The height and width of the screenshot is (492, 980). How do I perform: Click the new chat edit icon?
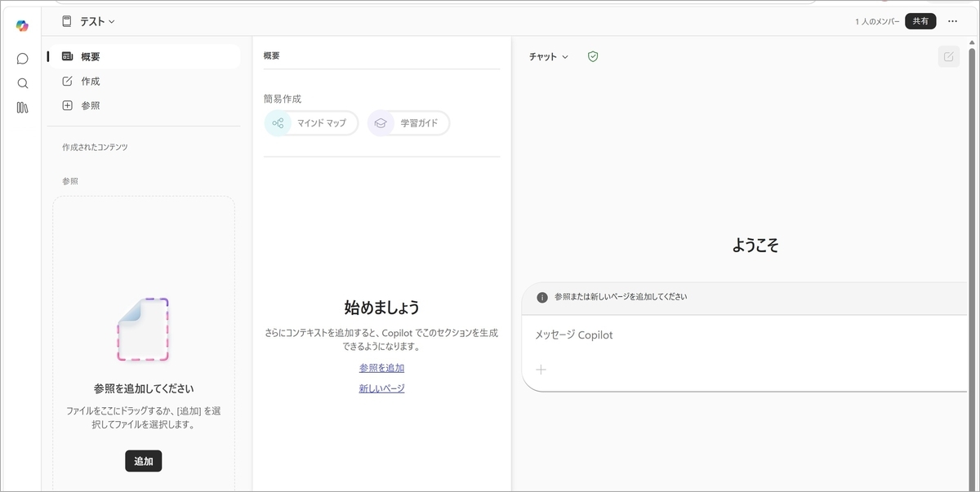click(x=948, y=56)
